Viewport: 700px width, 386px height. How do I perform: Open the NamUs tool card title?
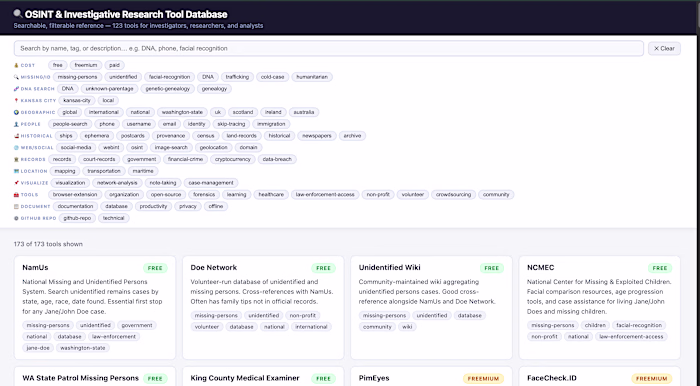point(35,268)
